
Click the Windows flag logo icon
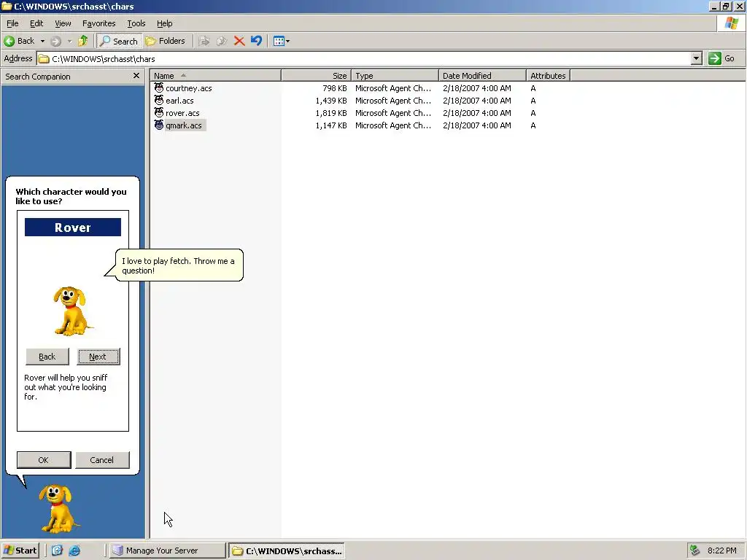click(731, 23)
